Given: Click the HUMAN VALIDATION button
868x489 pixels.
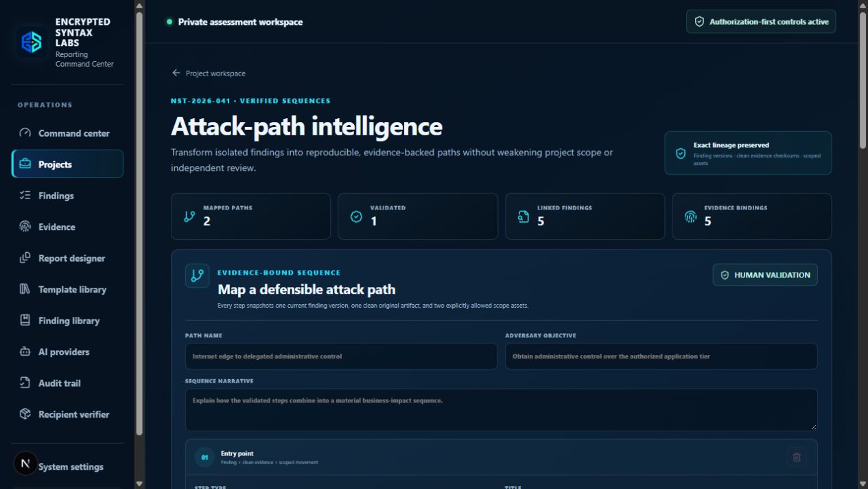Looking at the screenshot, I should (765, 275).
